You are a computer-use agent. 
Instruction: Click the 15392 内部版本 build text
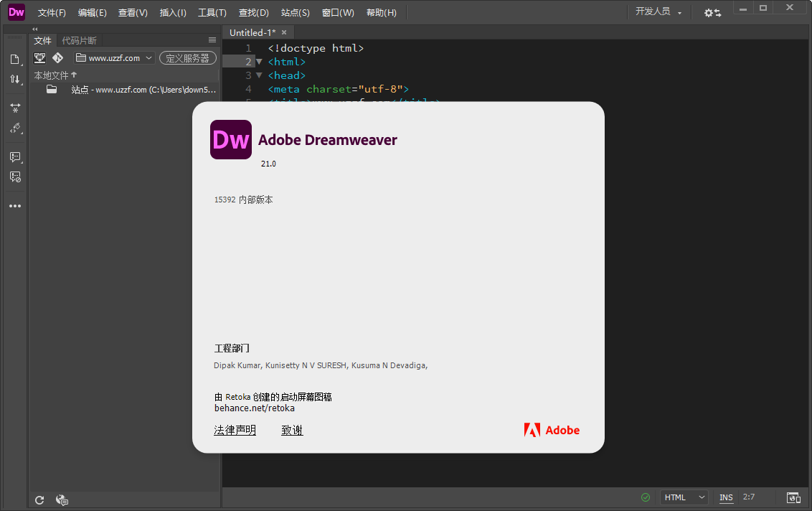coord(243,200)
